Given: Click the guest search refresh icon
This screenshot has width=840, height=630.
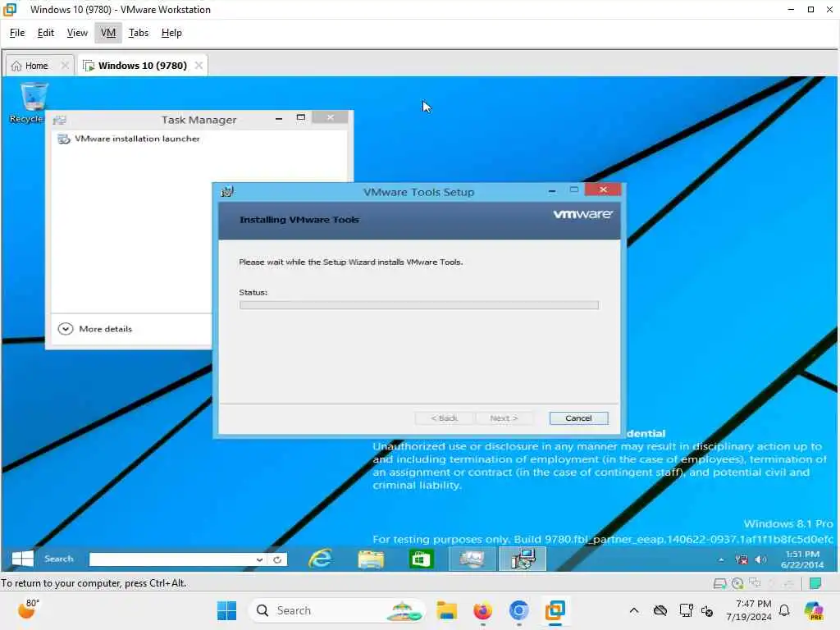Looking at the screenshot, I should click(x=277, y=559).
